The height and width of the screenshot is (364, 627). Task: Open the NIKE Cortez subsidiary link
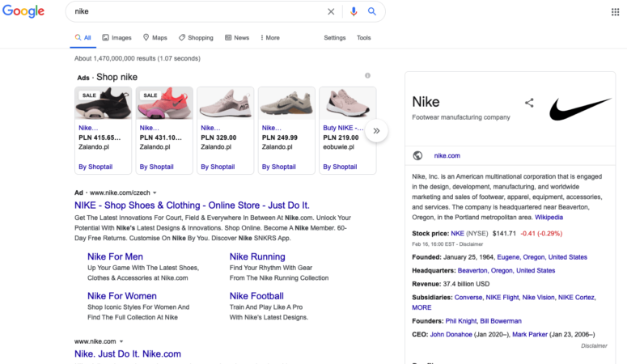coord(577,297)
